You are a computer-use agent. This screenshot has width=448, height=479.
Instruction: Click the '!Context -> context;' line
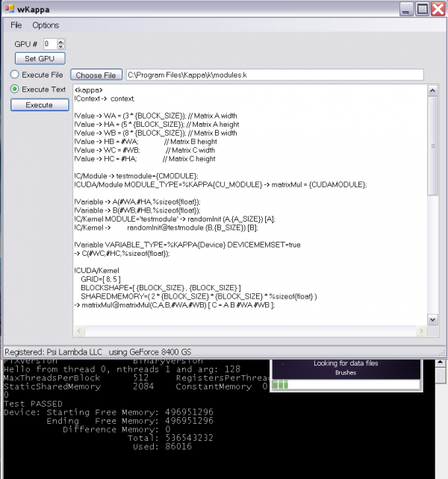[x=105, y=98]
